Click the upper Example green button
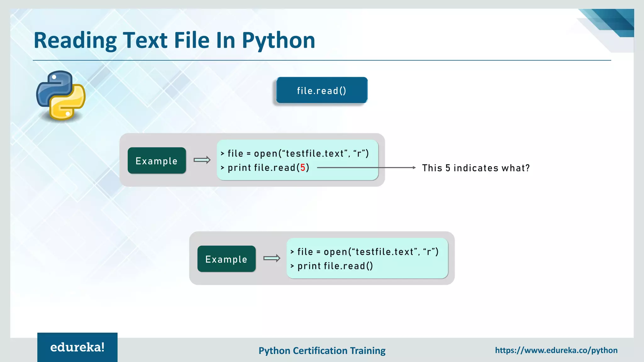Screen dimensions: 644x362 pos(157,161)
